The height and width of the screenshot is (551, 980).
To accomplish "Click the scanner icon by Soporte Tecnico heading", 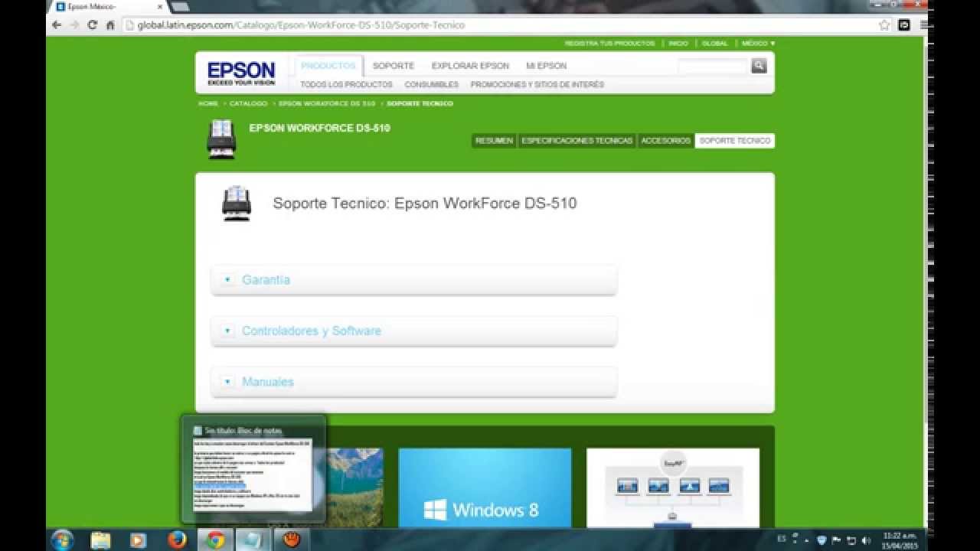I will pos(237,203).
